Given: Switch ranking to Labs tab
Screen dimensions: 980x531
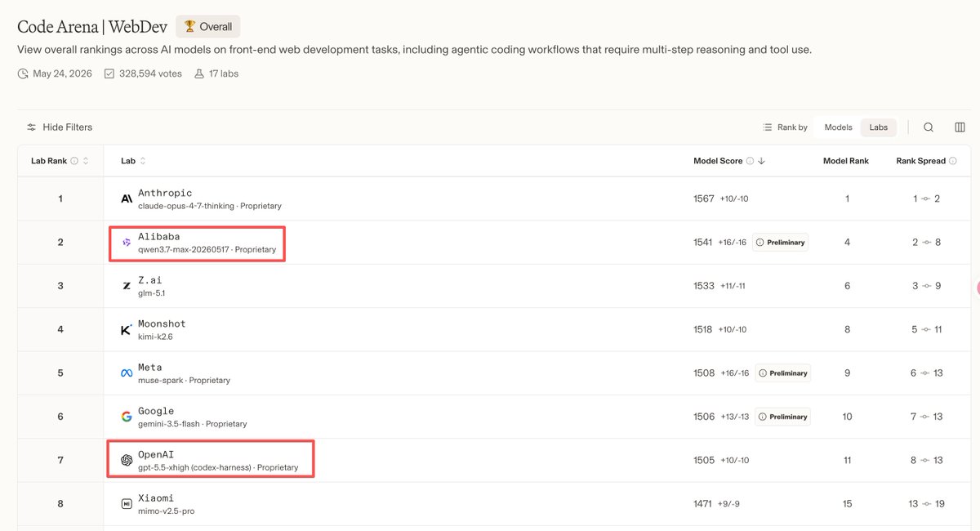Looking at the screenshot, I should (x=879, y=127).
